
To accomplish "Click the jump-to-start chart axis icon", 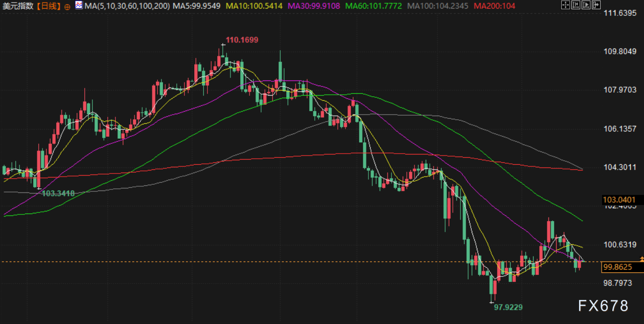I will click(575, 6).
